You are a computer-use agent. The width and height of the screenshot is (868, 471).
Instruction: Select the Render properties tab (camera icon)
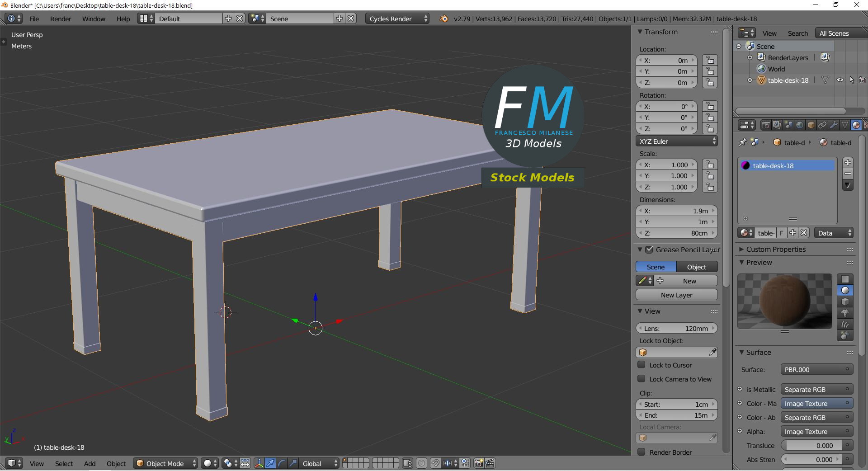(x=766, y=125)
